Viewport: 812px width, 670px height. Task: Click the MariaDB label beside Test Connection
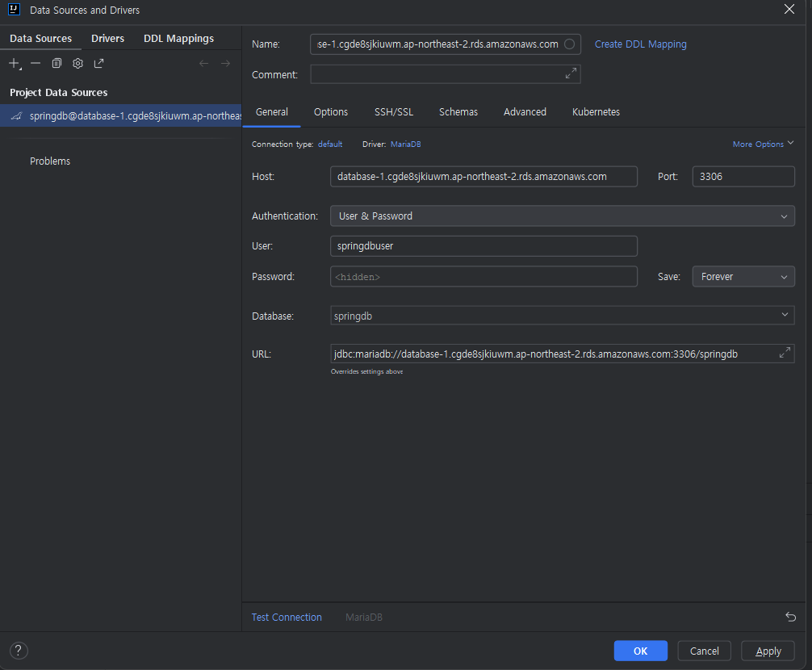(363, 618)
